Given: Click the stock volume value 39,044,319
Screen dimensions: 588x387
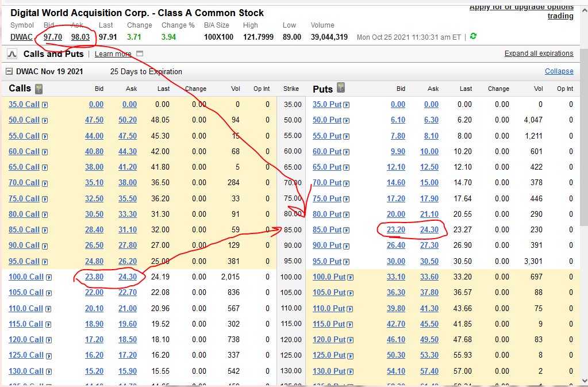Looking at the screenshot, I should [x=329, y=37].
